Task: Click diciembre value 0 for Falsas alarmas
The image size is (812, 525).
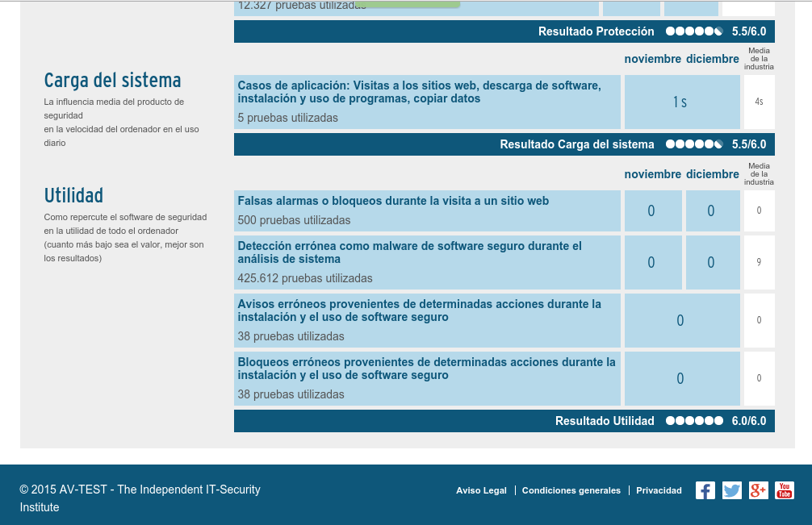Action: 711,211
